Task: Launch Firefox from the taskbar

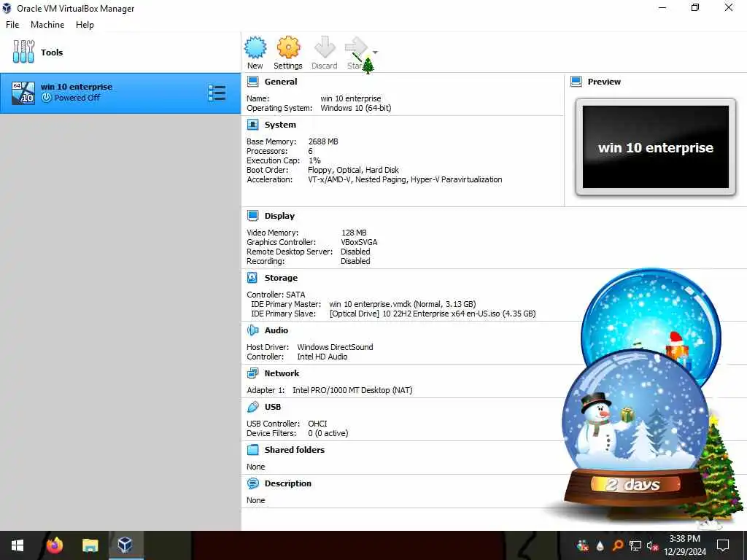Action: (x=54, y=545)
